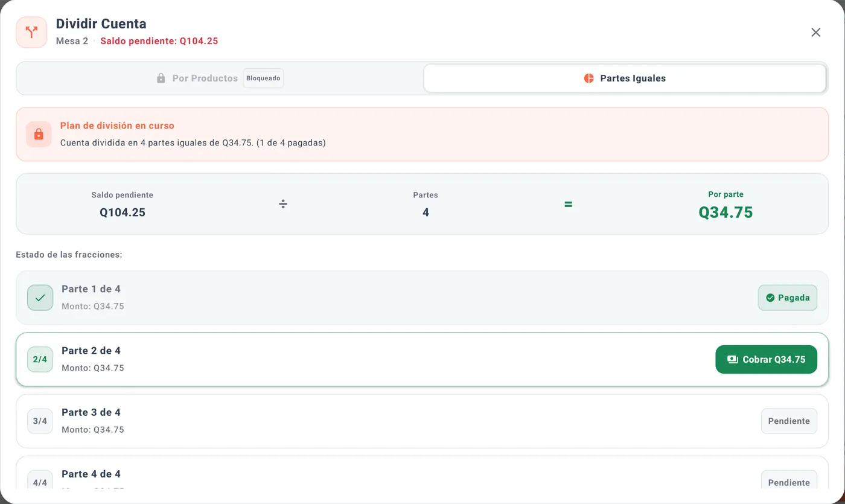Click the lock icon in the plan banner
The height and width of the screenshot is (504, 845).
coord(39,134)
